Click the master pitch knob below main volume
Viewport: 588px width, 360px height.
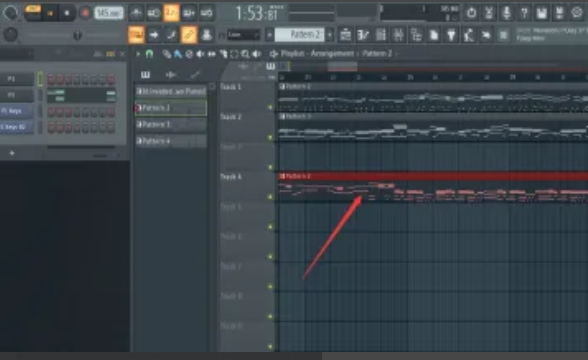pyautogui.click(x=10, y=35)
